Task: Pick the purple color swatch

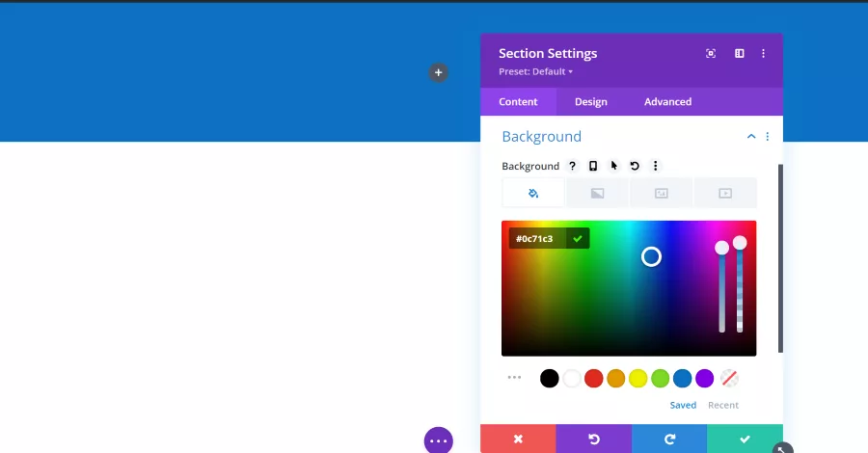Action: [x=704, y=379]
